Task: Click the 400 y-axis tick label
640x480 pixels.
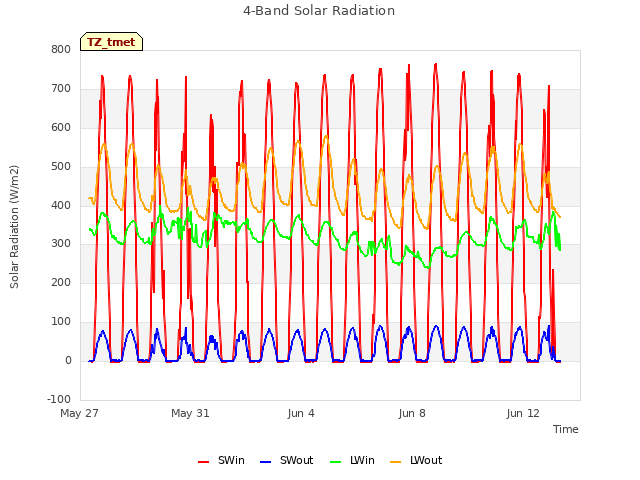Action: pos(61,205)
